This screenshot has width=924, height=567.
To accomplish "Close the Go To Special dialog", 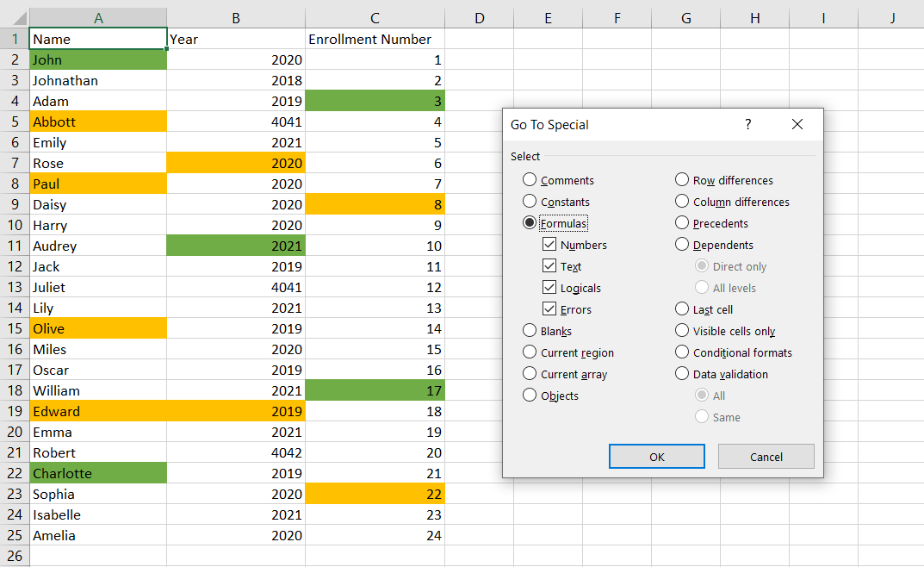I will (x=797, y=124).
